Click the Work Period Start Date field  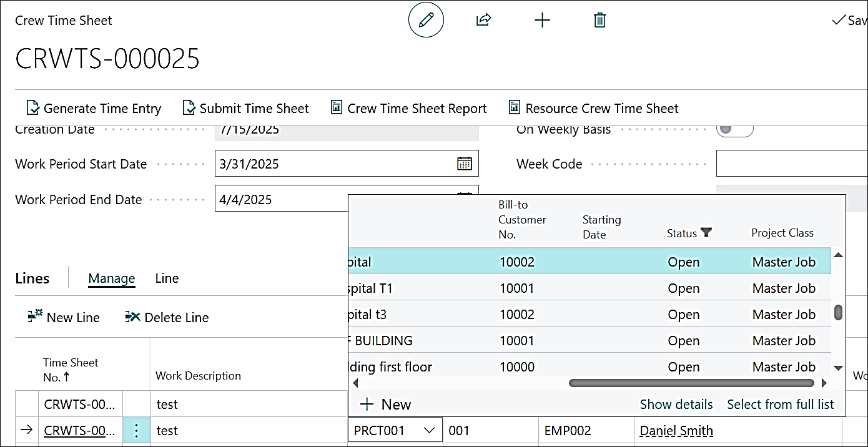click(347, 164)
